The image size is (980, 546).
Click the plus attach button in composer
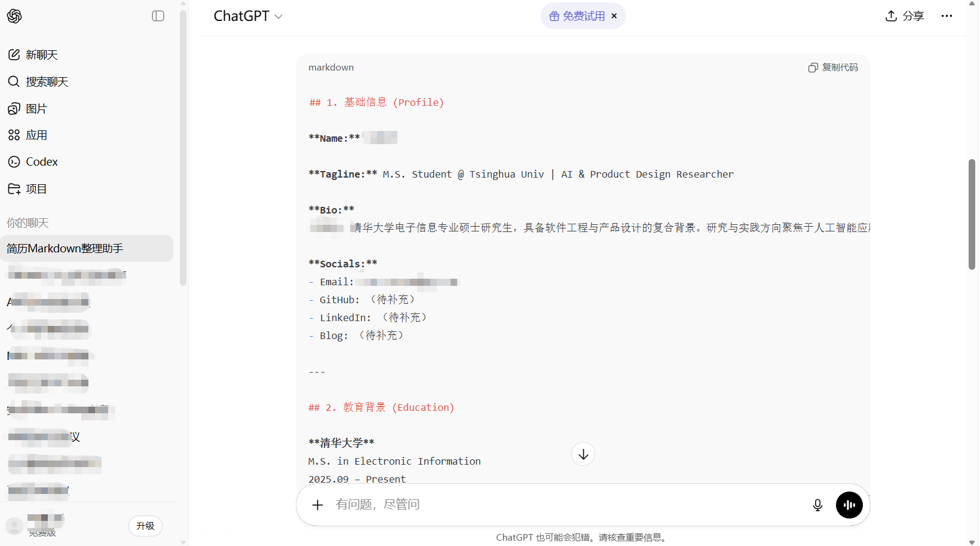(318, 505)
